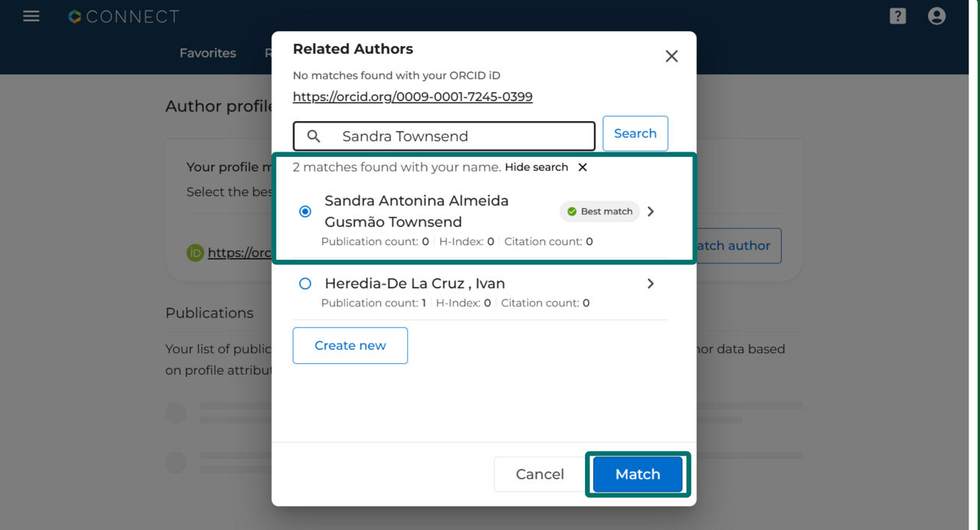This screenshot has height=530, width=980.
Task: Click the Create new button
Action: tap(350, 345)
